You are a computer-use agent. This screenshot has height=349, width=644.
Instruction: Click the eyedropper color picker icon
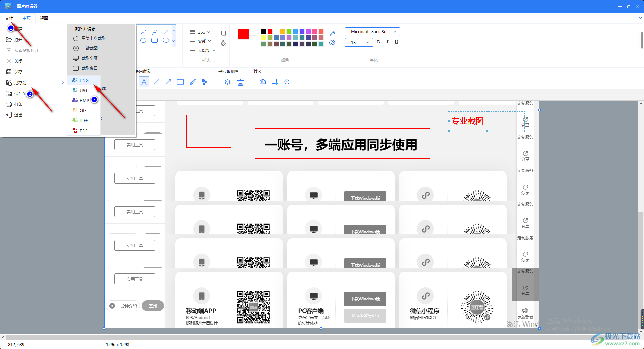pyautogui.click(x=332, y=34)
